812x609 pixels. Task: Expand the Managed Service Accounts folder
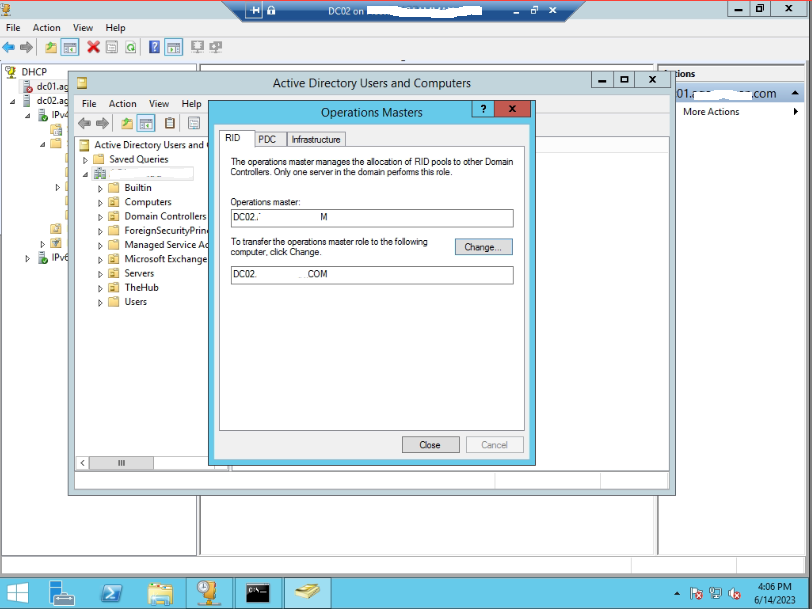(100, 245)
